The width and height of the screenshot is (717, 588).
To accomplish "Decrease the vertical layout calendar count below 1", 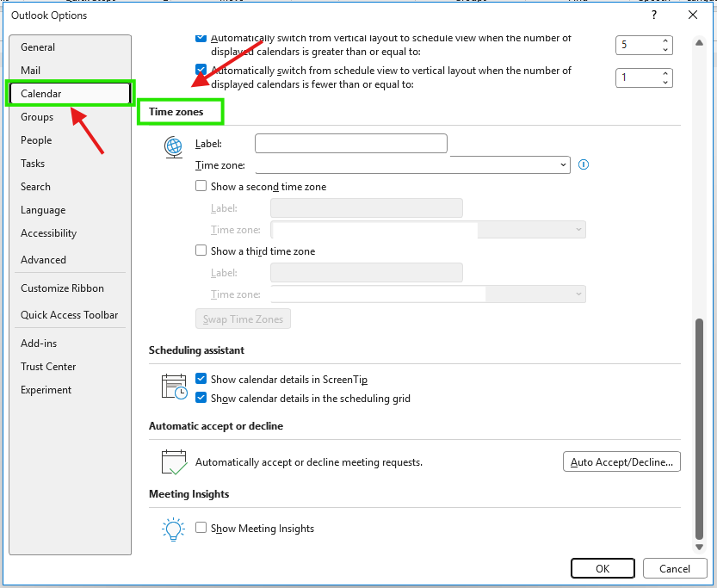I will (x=665, y=82).
